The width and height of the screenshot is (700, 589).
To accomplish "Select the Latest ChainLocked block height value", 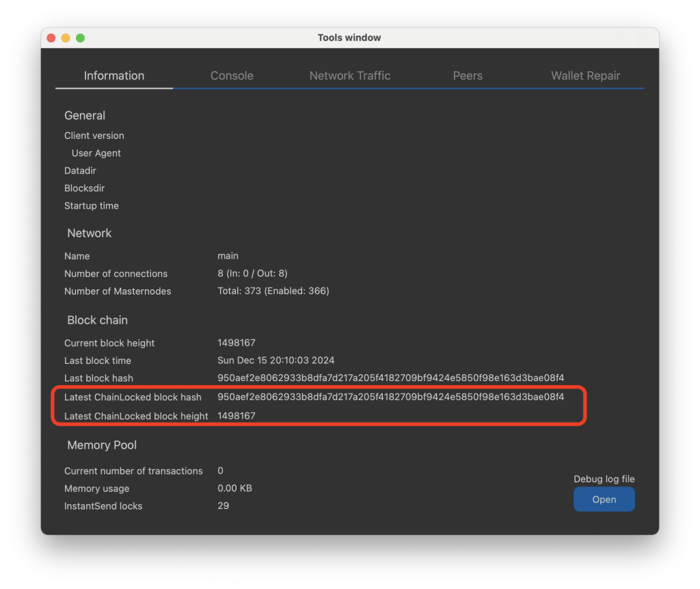I will coord(236,416).
